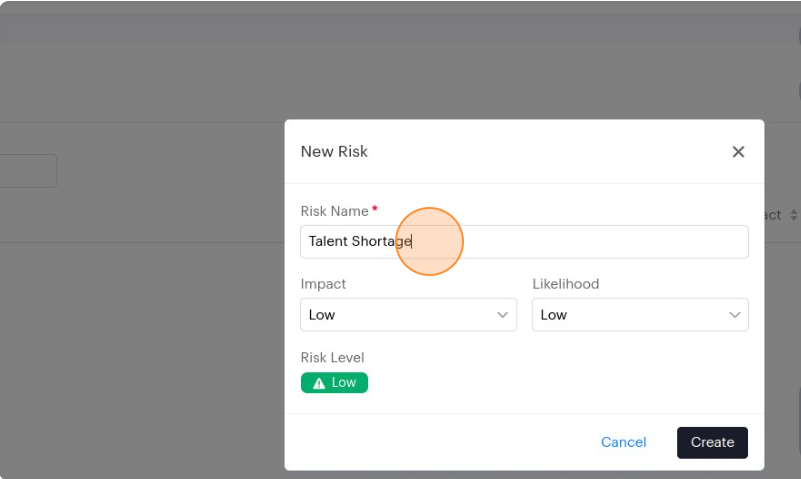Viewport: 801px width, 479px height.
Task: Click the partially hidden column header behind the dialog
Action: point(773,215)
